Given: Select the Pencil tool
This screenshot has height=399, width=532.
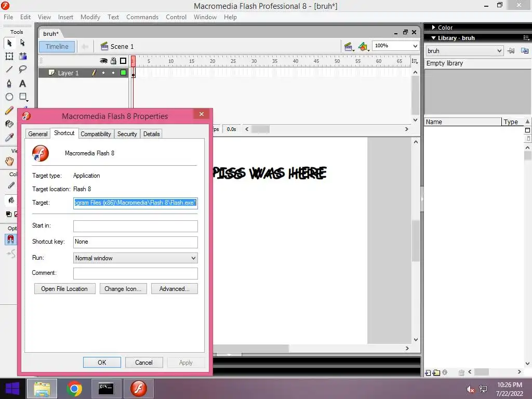Looking at the screenshot, I should click(9, 110).
